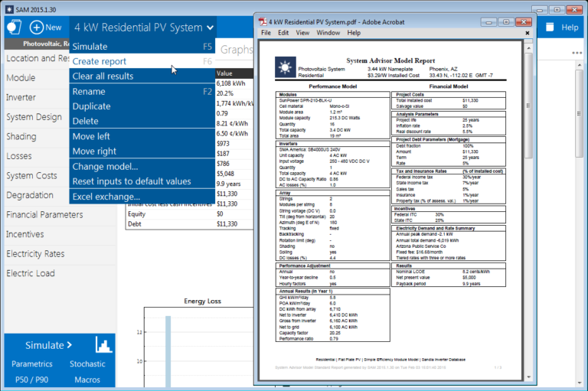Open the System Costs input page
This screenshot has width=588, height=391.
point(31,176)
